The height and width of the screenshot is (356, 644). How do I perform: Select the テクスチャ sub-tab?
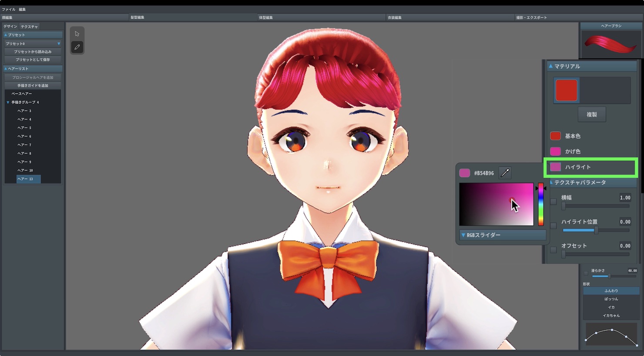(30, 27)
